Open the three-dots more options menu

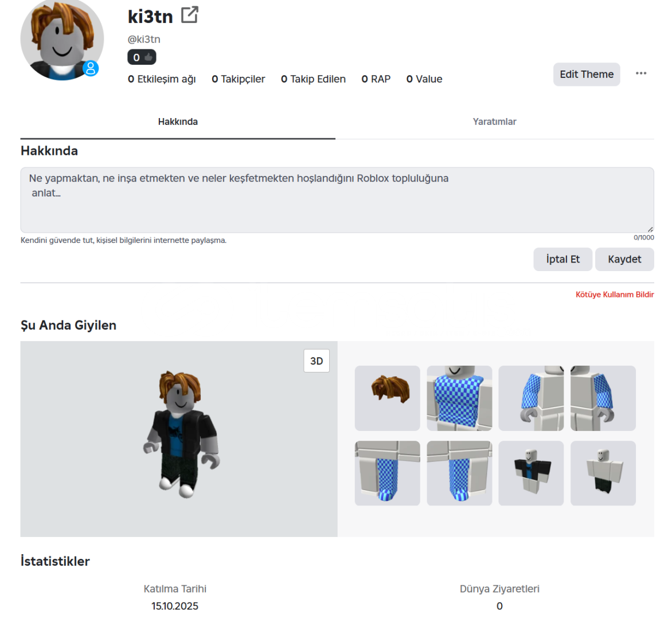(x=640, y=74)
